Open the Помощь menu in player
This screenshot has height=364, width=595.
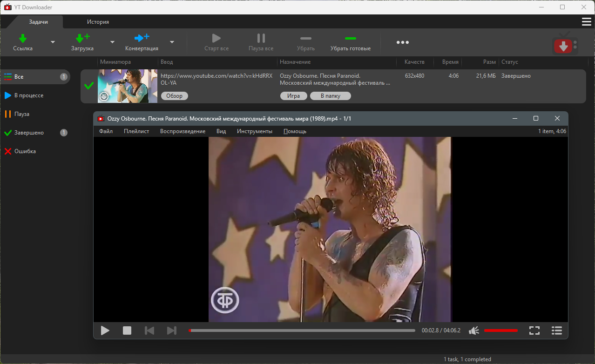295,131
